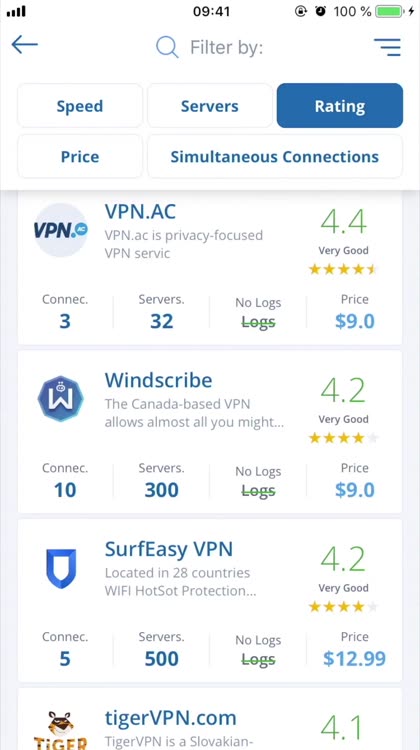This screenshot has height=750, width=420.
Task: Open the Windscribe listing title
Action: tap(158, 380)
